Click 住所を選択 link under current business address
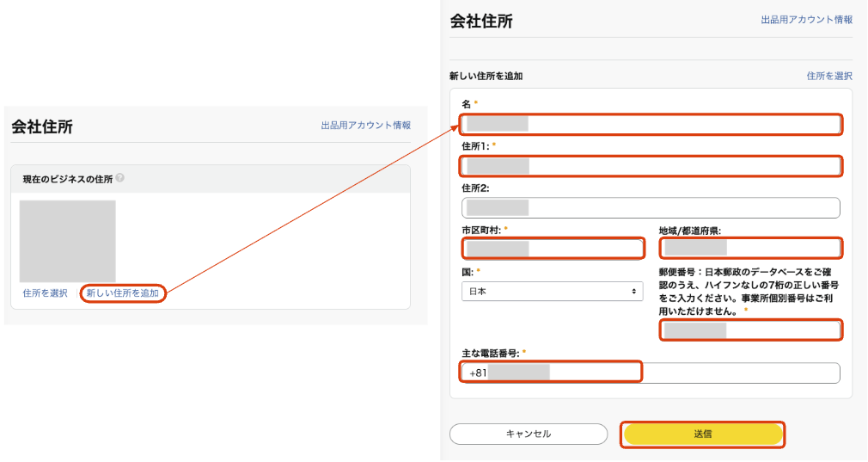Viewport: 868px width, 462px height. pos(45,293)
